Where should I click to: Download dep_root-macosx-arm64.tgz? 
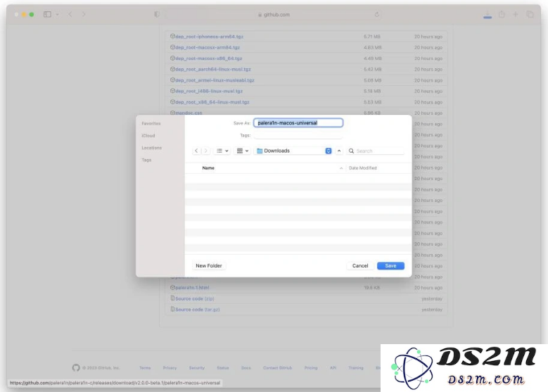pyautogui.click(x=208, y=47)
